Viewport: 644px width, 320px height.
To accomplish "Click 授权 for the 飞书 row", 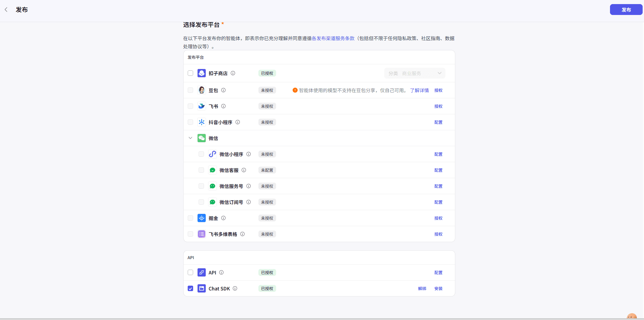I will click(438, 106).
